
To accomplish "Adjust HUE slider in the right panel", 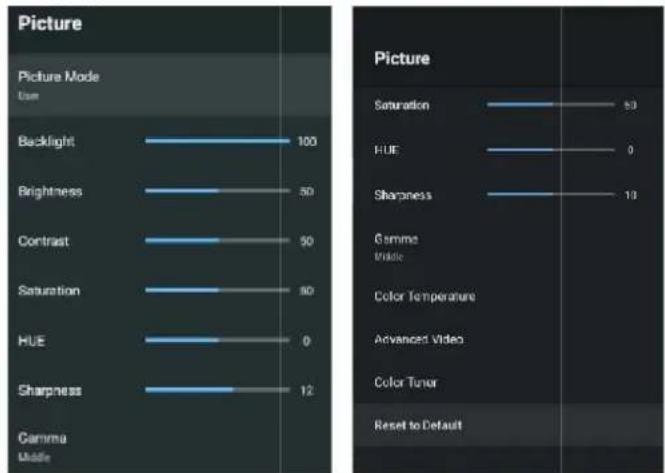I will click(551, 150).
